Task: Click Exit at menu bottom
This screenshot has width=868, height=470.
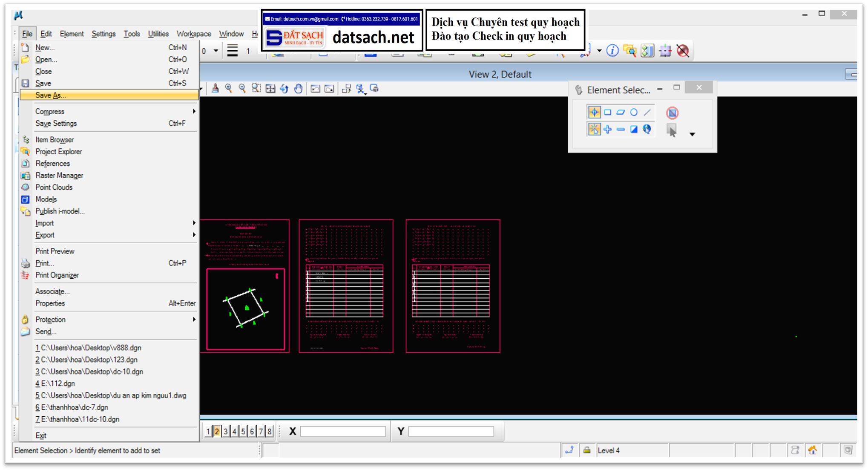Action: (x=41, y=435)
